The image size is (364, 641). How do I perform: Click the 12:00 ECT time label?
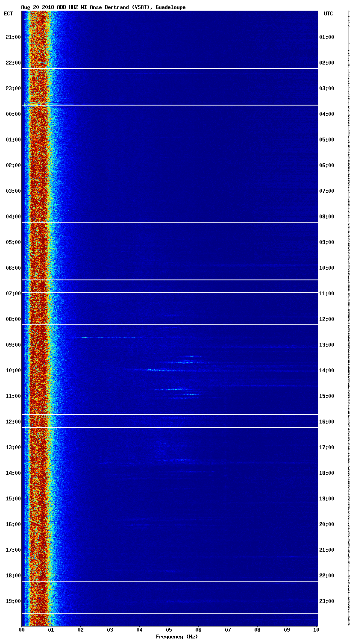coord(13,422)
